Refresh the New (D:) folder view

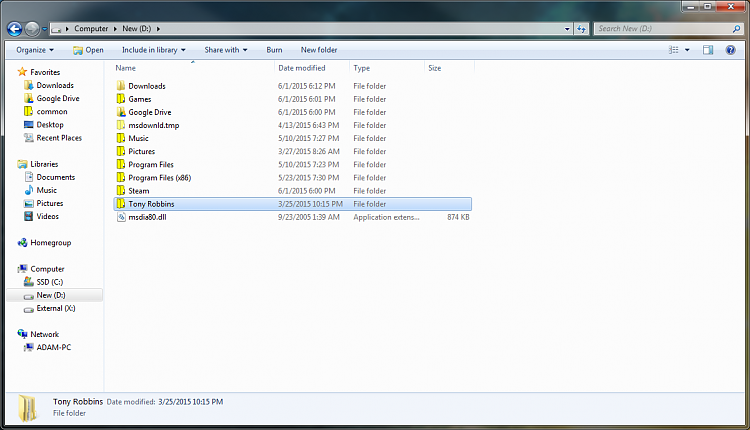(581, 29)
